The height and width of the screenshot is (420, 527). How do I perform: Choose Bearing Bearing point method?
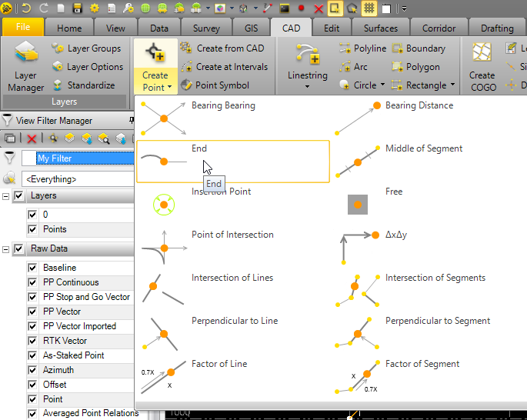(232, 118)
